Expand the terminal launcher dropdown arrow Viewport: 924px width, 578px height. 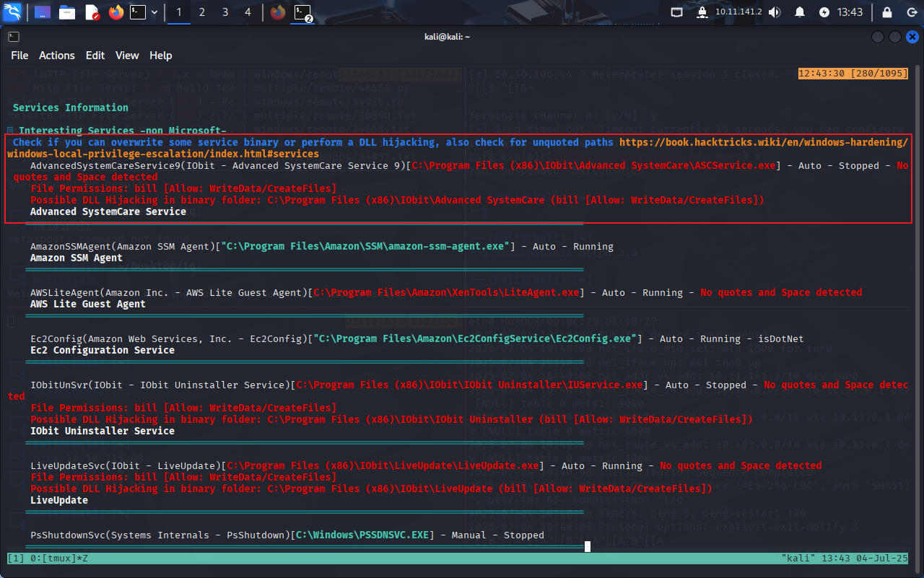[154, 12]
